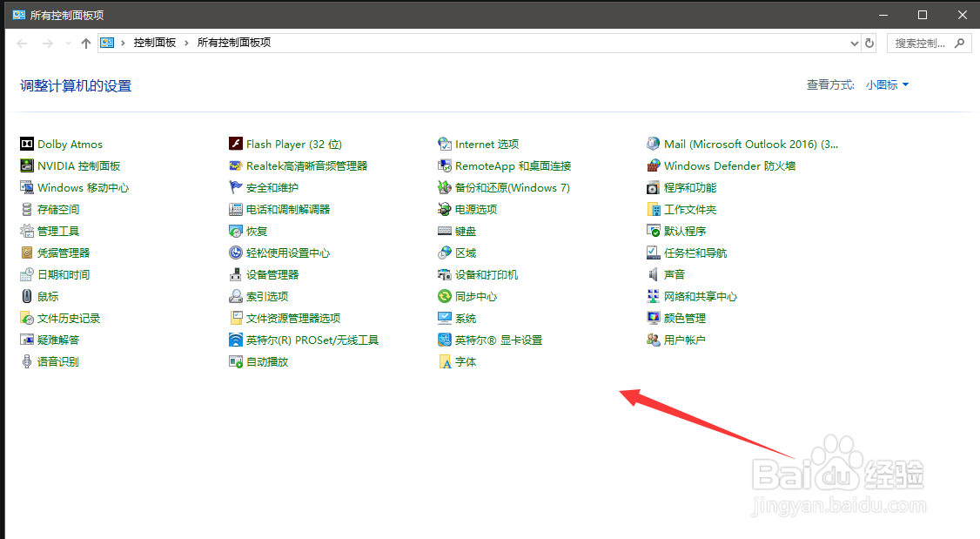
Task: Change view mode via the 小图标 dropdown
Action: pyautogui.click(x=883, y=84)
